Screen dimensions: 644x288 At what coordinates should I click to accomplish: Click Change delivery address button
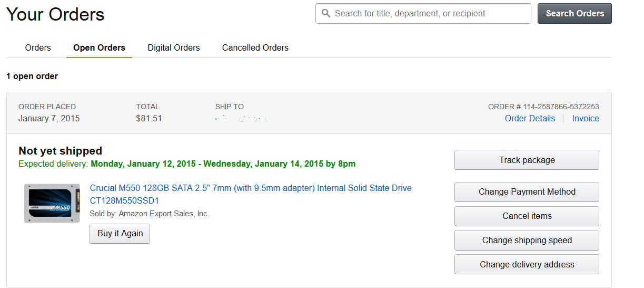(x=527, y=265)
